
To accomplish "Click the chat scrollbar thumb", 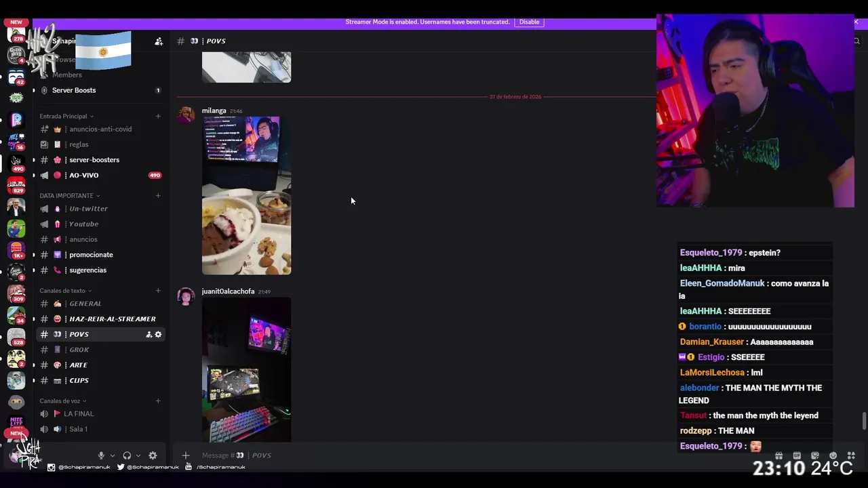I will tap(864, 420).
